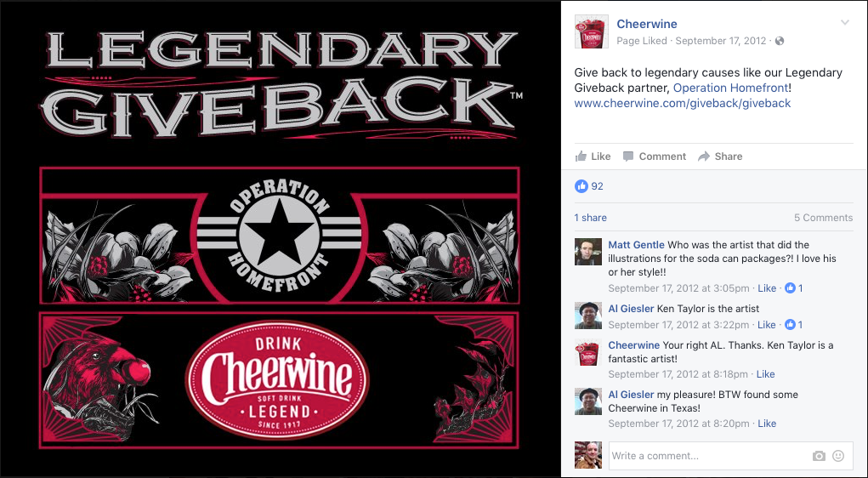Click the Comment speech bubble icon
This screenshot has height=478, width=868.
[627, 156]
